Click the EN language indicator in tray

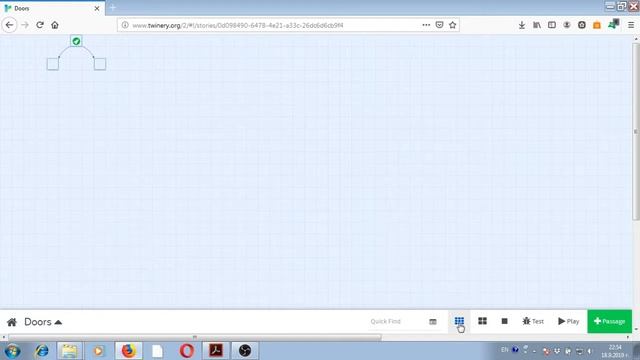[x=504, y=350]
